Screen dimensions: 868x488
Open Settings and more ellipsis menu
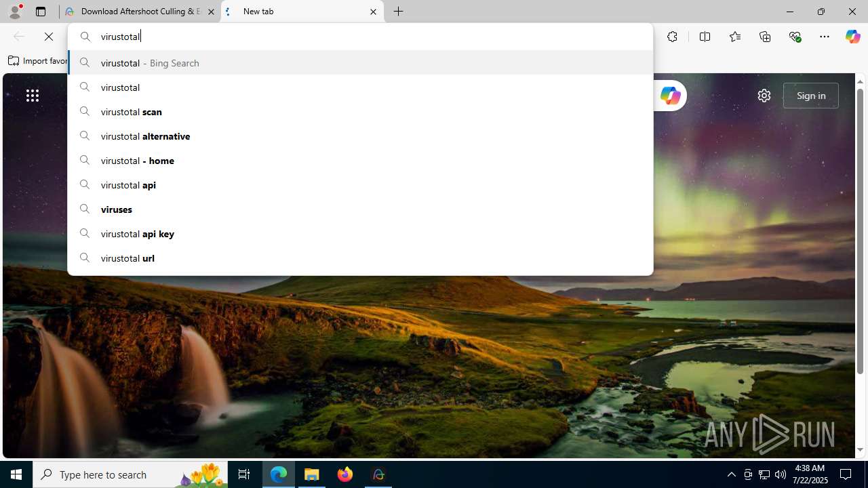click(825, 37)
